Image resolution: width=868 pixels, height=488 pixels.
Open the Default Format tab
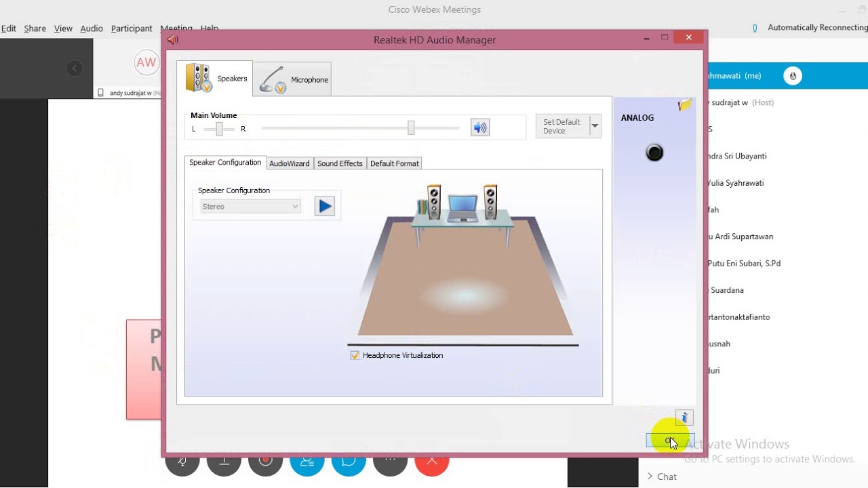[395, 163]
